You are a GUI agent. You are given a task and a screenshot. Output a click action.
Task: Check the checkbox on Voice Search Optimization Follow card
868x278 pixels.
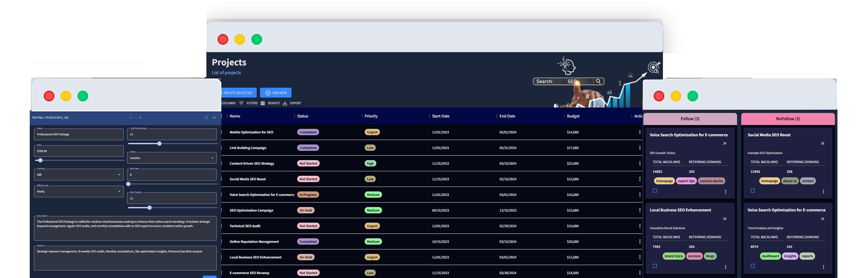655,191
